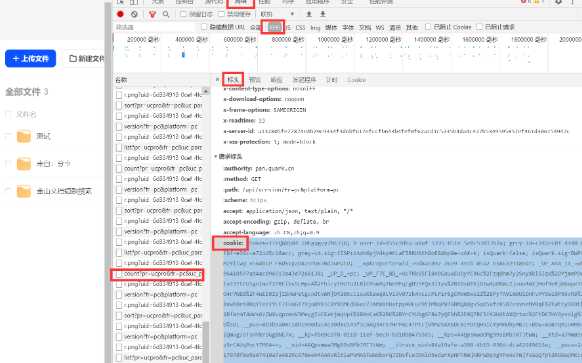Viewport: 582px width, 363px height.
Task: Click the network timeline overview bar
Action: (347, 53)
